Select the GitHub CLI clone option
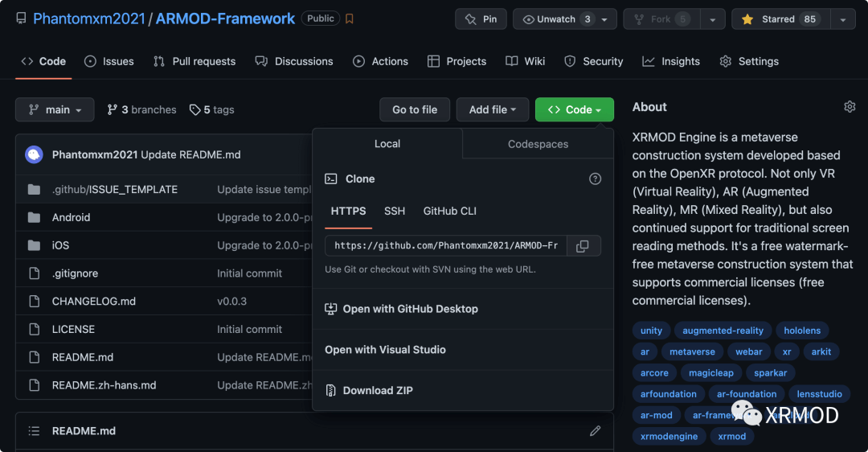 pos(449,211)
